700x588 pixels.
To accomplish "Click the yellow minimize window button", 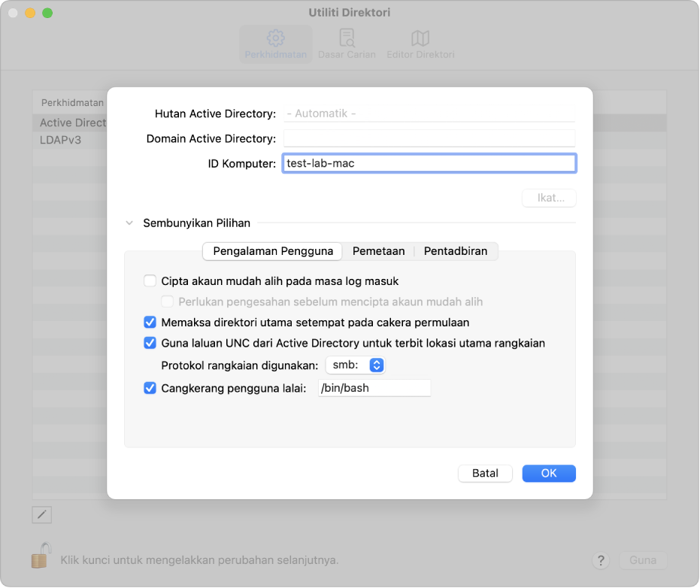I will pyautogui.click(x=30, y=13).
